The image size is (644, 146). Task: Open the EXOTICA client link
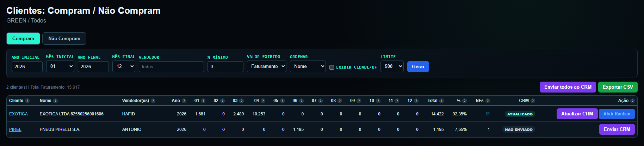(x=18, y=114)
